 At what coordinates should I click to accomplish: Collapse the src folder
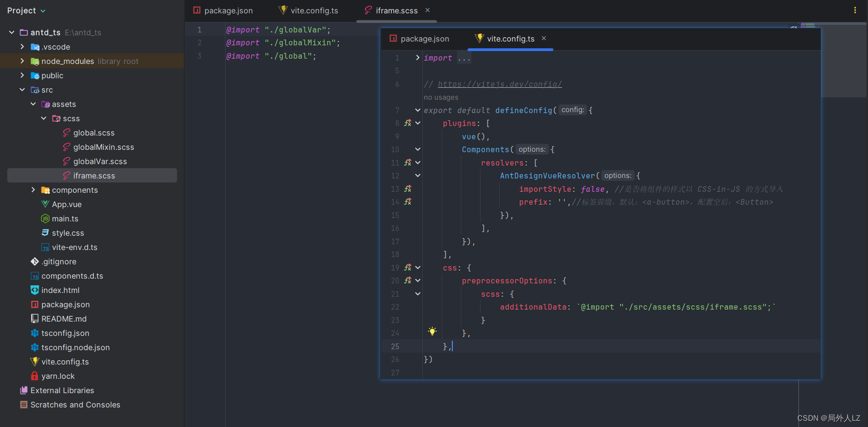[x=22, y=90]
